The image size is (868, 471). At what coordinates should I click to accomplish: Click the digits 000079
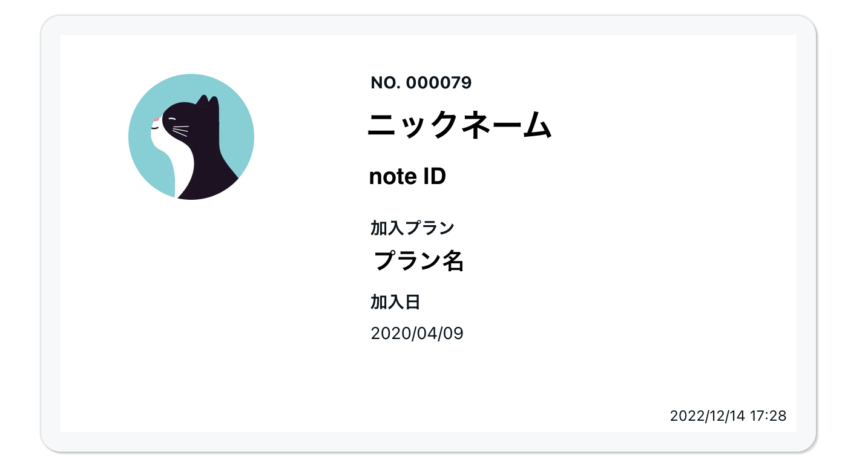(x=439, y=83)
